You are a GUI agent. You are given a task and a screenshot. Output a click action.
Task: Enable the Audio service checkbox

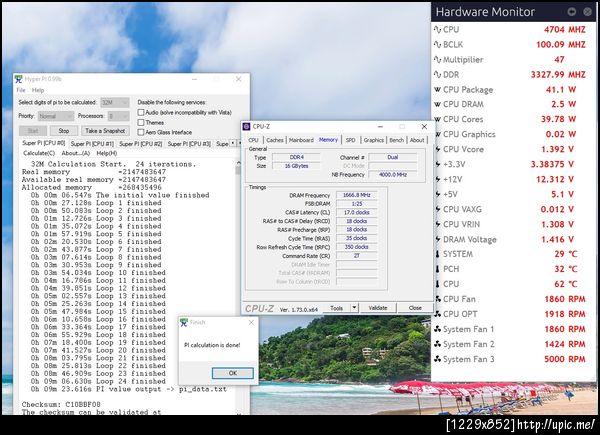[x=142, y=112]
